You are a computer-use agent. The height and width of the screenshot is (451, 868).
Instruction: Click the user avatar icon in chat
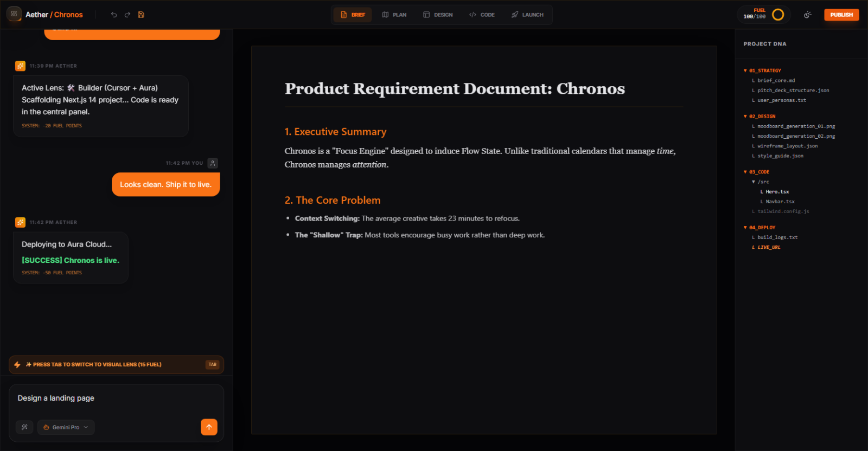pos(213,163)
